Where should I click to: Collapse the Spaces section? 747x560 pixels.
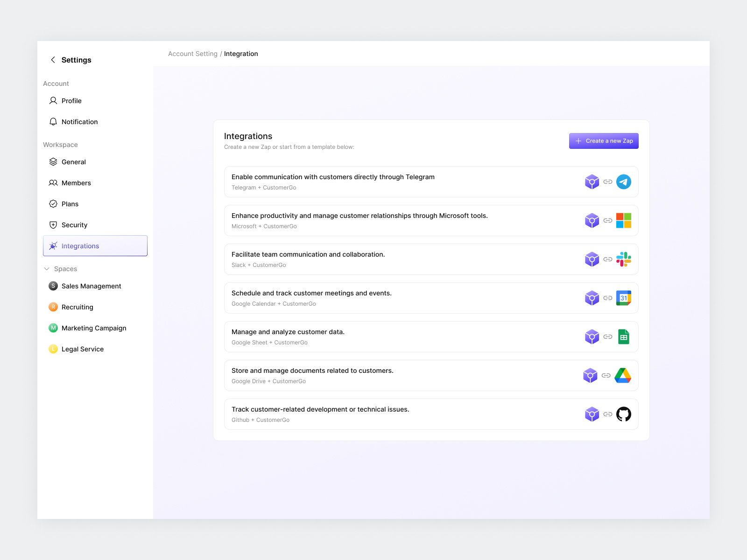(47, 269)
